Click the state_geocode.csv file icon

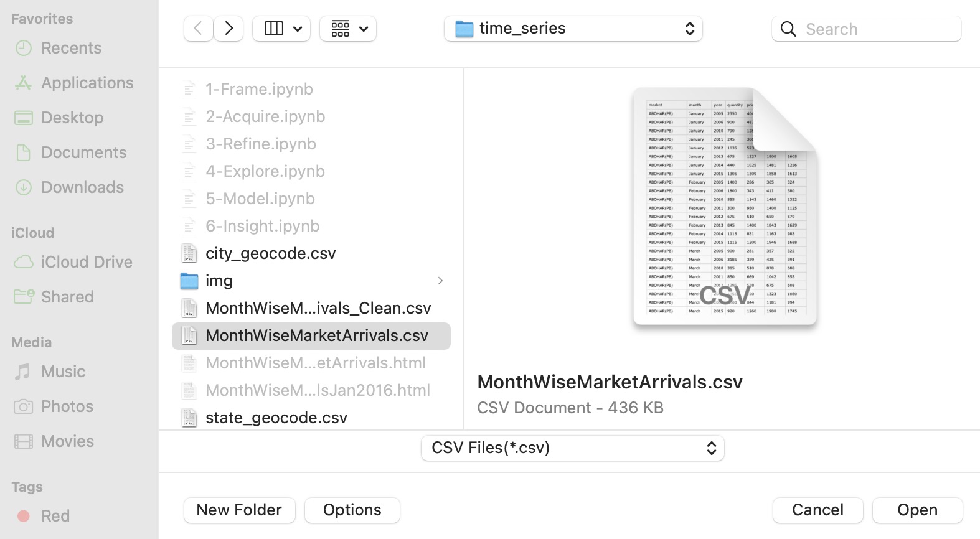[189, 418]
